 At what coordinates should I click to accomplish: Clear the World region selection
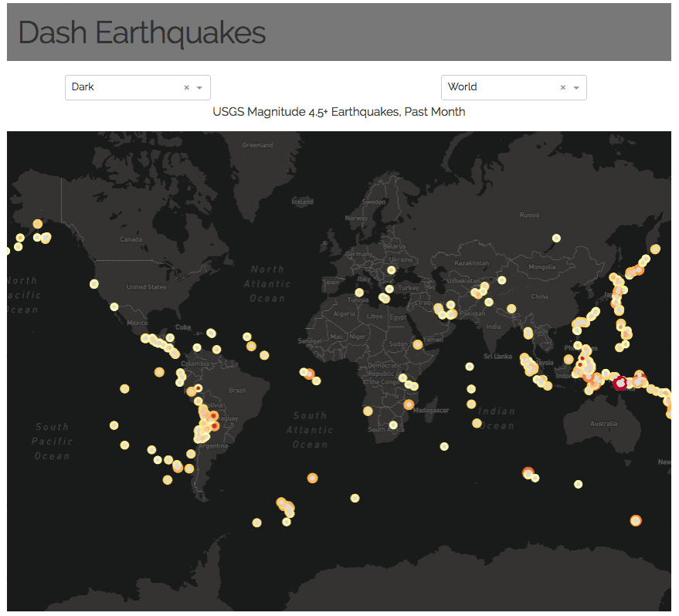click(x=563, y=87)
